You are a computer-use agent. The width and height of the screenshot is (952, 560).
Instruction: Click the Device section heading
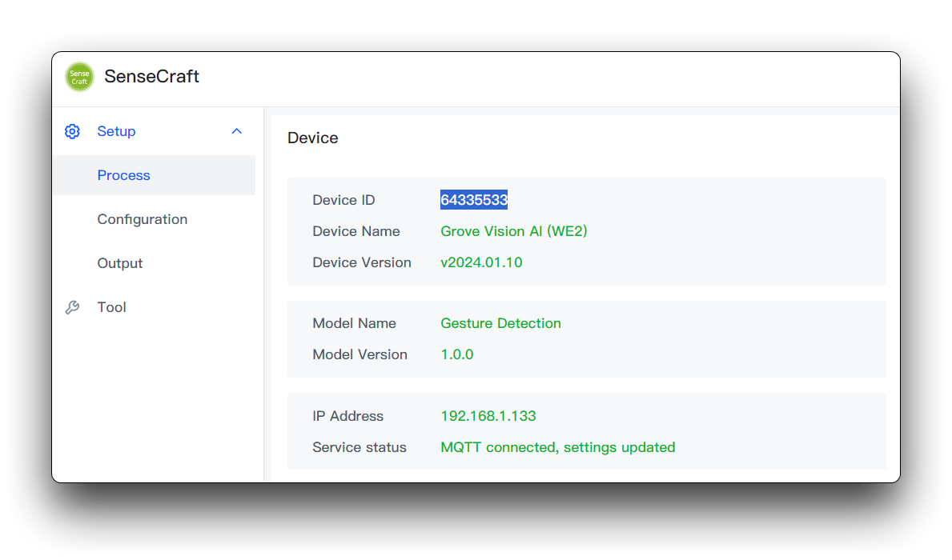click(x=313, y=138)
